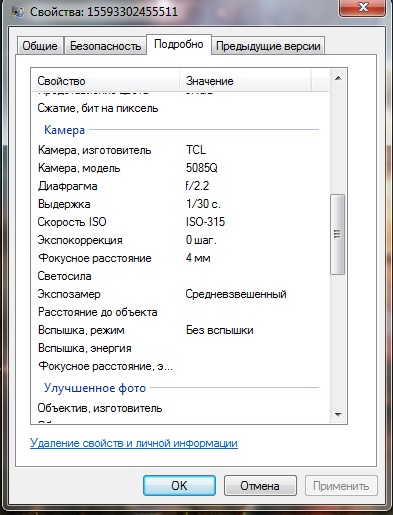
Task: Click the 0 шаг. value
Action: [201, 240]
